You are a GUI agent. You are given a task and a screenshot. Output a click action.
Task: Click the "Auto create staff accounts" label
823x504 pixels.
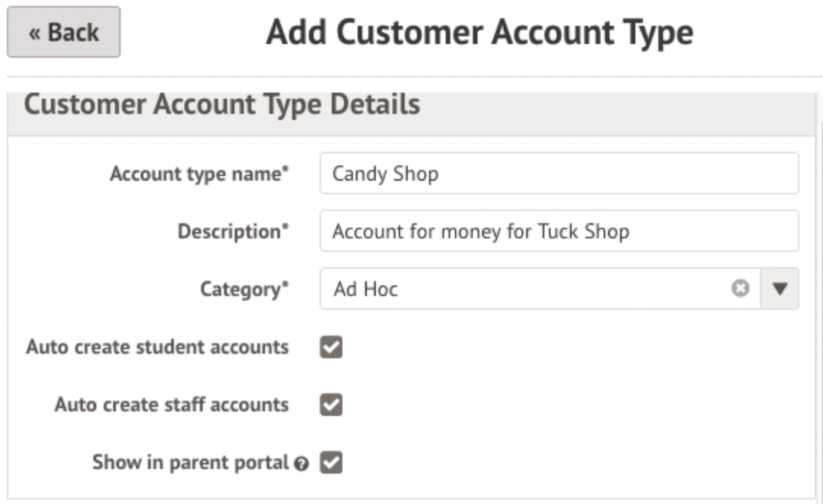coord(171,405)
